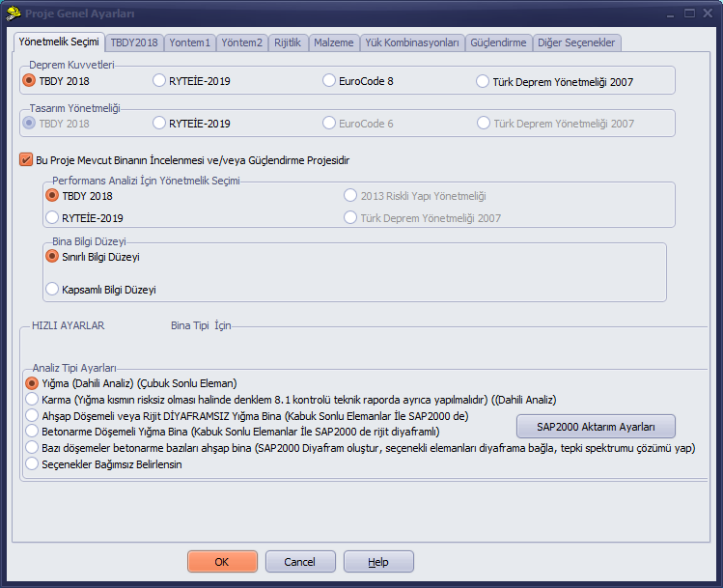Confirm settings with the OK button
The width and height of the screenshot is (723, 588).
click(x=222, y=562)
